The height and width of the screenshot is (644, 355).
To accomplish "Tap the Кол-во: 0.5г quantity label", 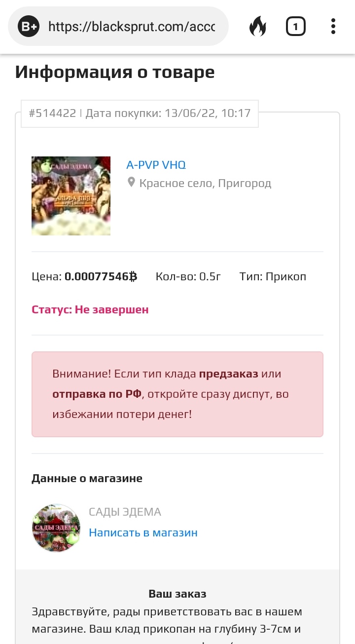I will tap(188, 276).
